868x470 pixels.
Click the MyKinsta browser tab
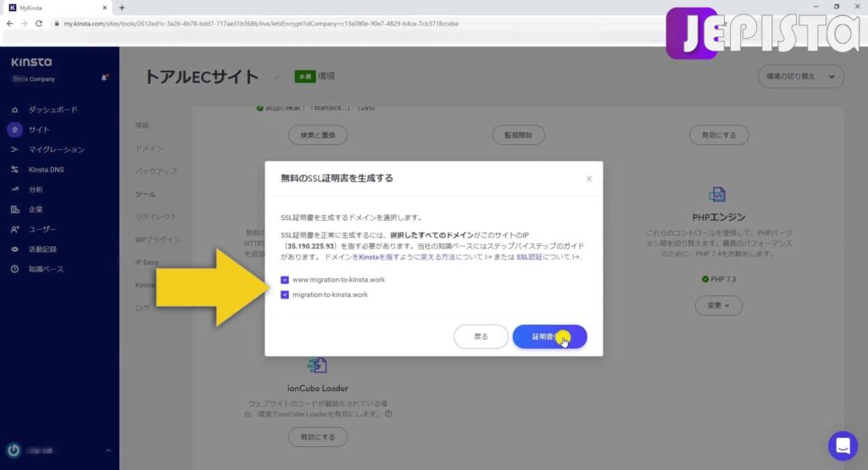click(58, 8)
